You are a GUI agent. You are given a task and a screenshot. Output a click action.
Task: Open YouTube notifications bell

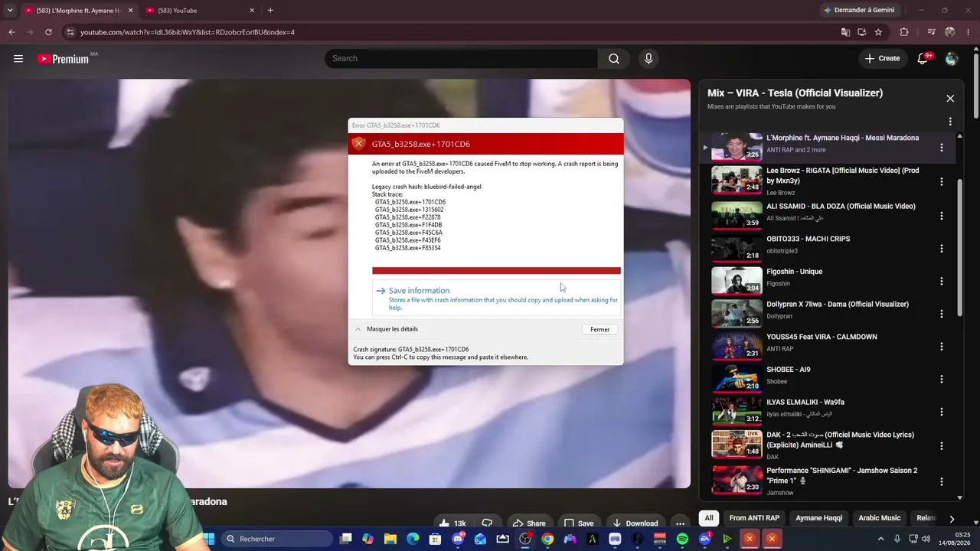coord(923,59)
